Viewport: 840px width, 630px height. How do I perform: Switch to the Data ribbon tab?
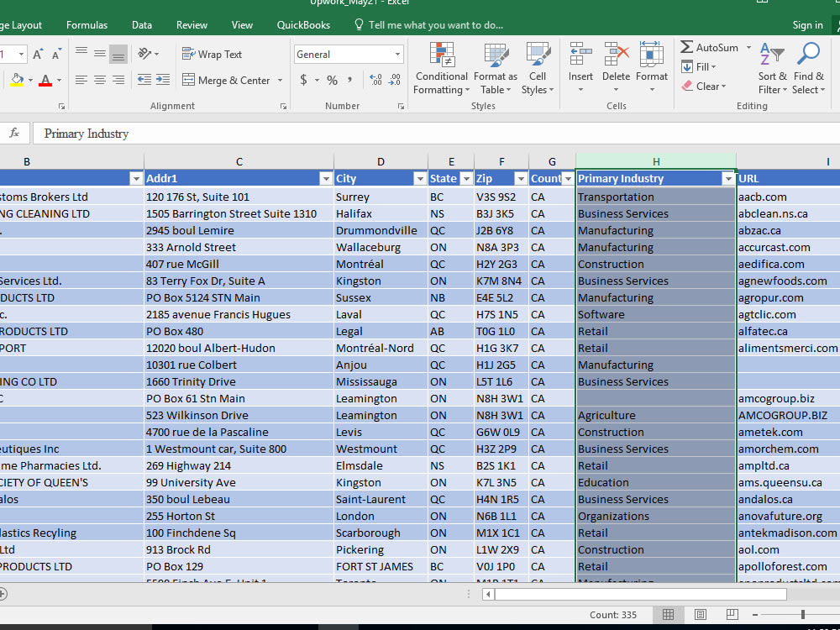[141, 24]
